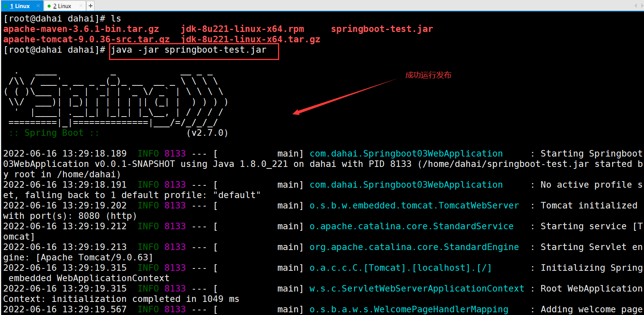Click the text "Java 1.8.0_221"
The image size is (644, 315).
tap(250, 164)
